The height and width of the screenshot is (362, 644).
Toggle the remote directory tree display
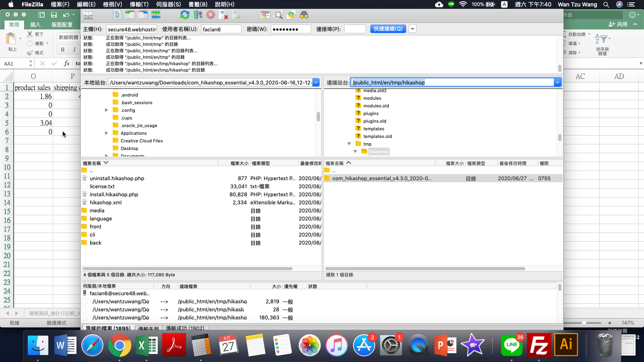(x=143, y=15)
